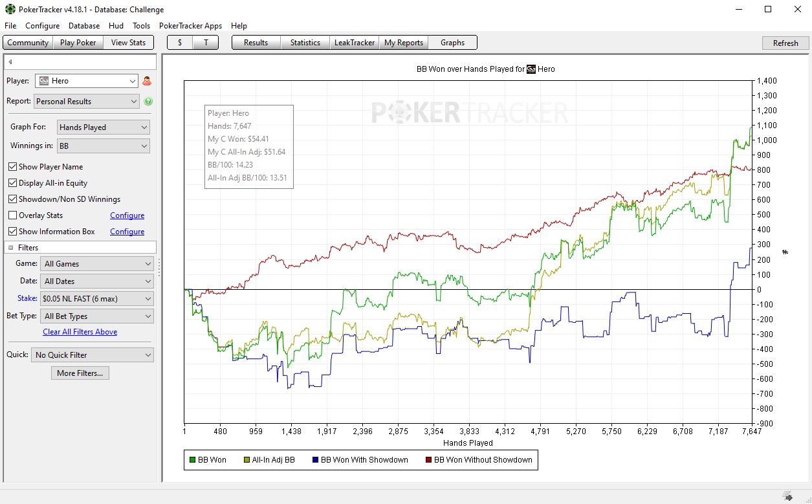Expand the Stake filter dropdown

(x=96, y=299)
